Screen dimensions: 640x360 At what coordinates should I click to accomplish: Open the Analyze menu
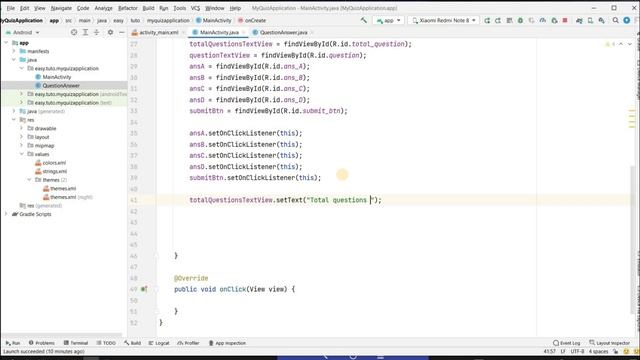[x=103, y=8]
